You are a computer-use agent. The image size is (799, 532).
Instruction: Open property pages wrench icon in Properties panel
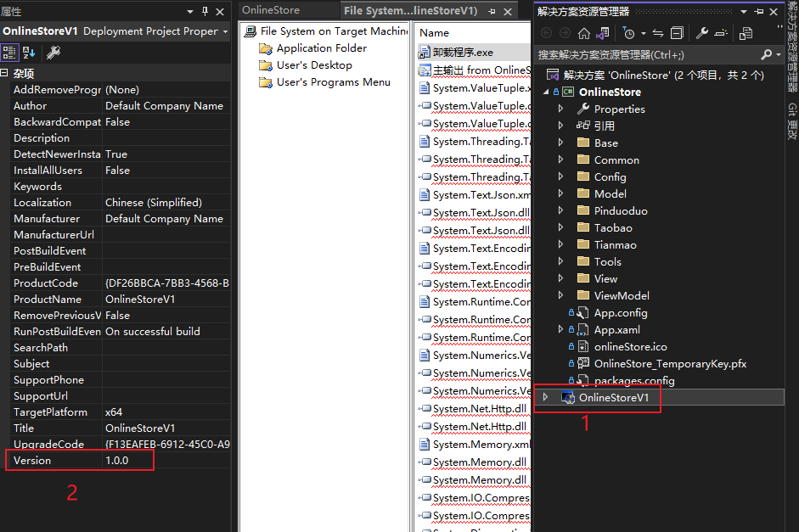[53, 53]
